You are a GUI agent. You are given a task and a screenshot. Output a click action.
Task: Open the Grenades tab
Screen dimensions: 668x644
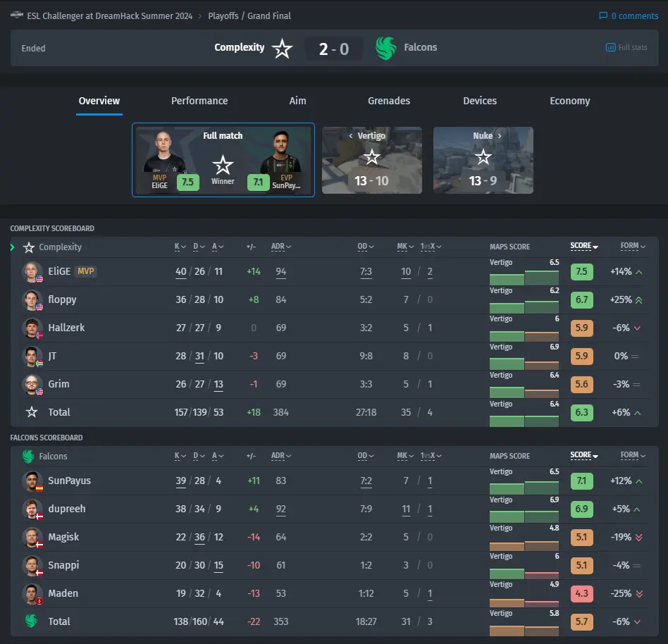(389, 101)
